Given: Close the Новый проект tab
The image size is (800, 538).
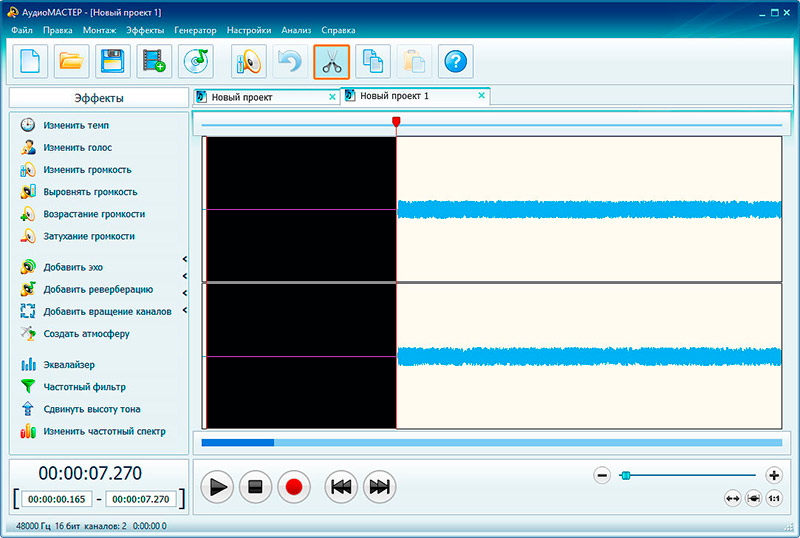Looking at the screenshot, I should tap(332, 97).
